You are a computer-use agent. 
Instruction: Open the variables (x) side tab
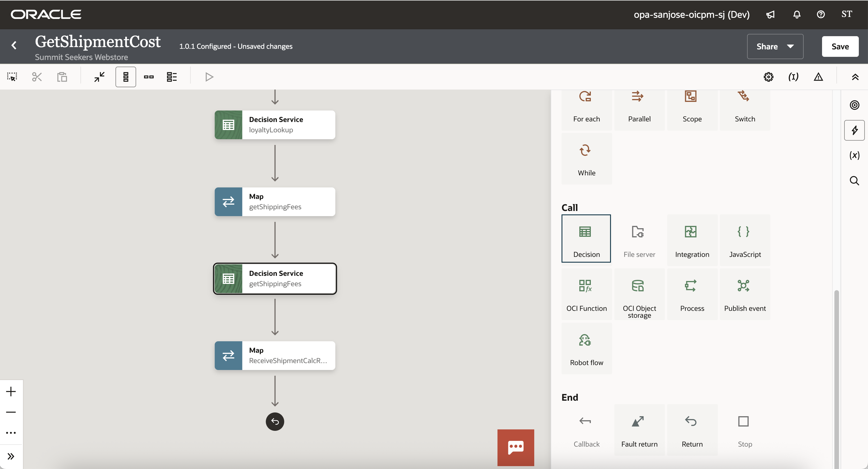[x=854, y=155]
